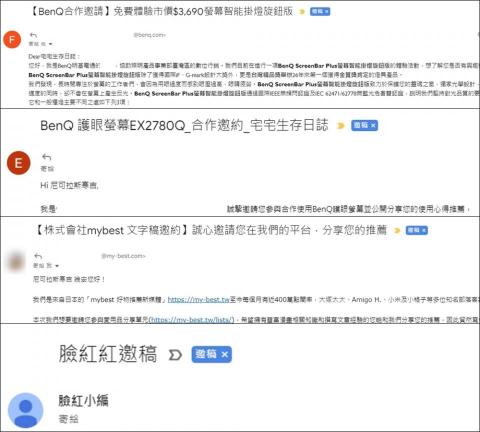Click sender name 臉紅小編
The image size is (480, 432).
point(83,400)
